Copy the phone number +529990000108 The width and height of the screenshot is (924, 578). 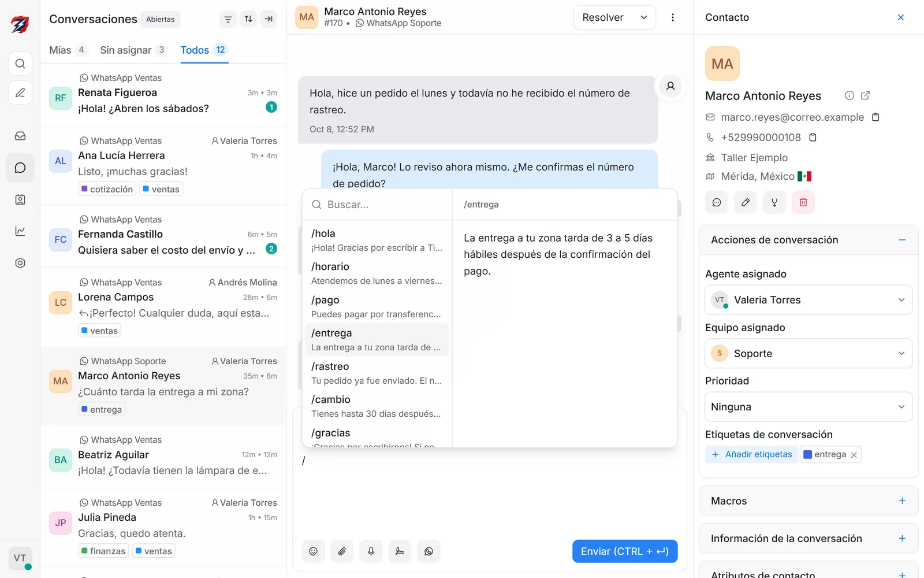(813, 138)
